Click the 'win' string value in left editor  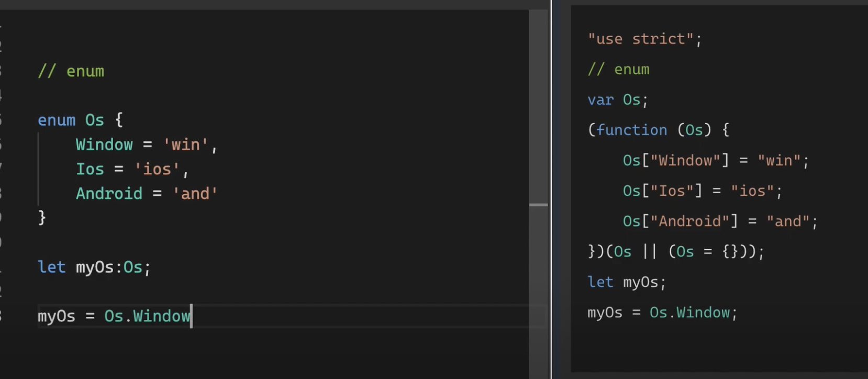point(185,144)
